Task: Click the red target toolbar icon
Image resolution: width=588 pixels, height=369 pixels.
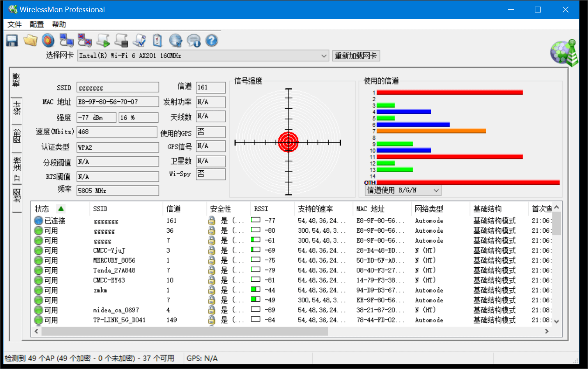Action: click(48, 41)
